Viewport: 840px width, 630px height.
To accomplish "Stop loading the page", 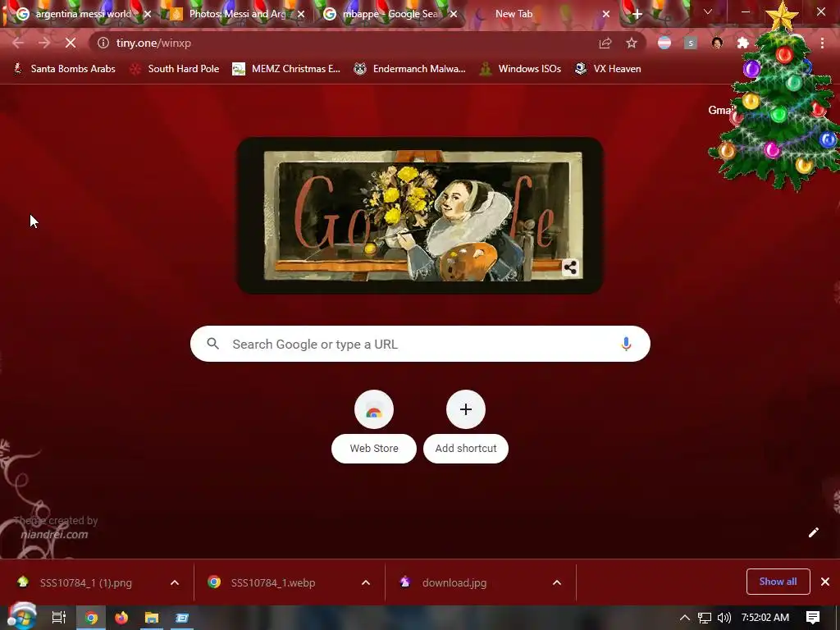I will (x=71, y=43).
